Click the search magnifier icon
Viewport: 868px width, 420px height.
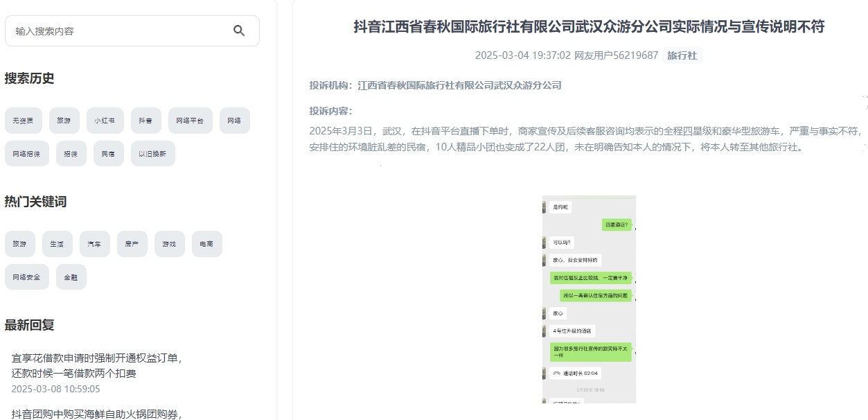[239, 30]
